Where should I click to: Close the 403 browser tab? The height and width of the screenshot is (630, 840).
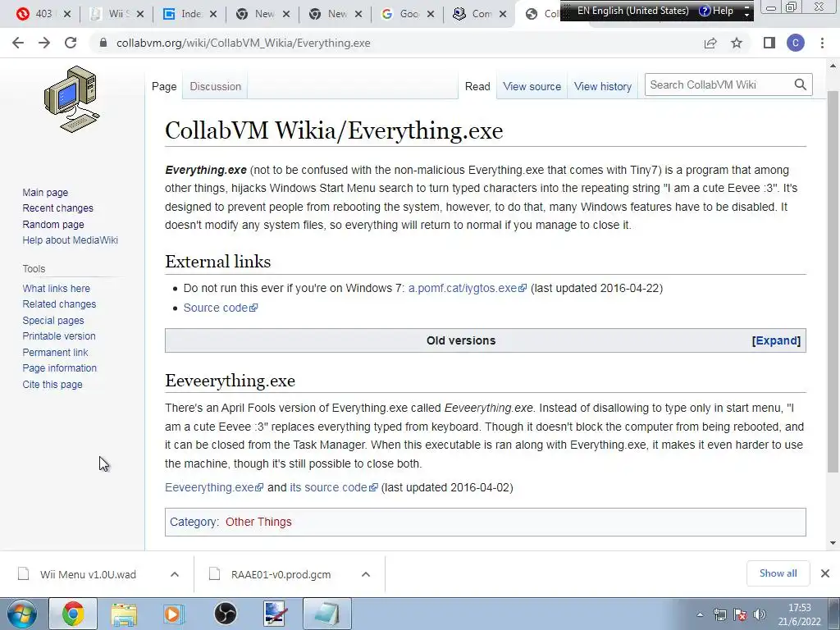click(67, 14)
